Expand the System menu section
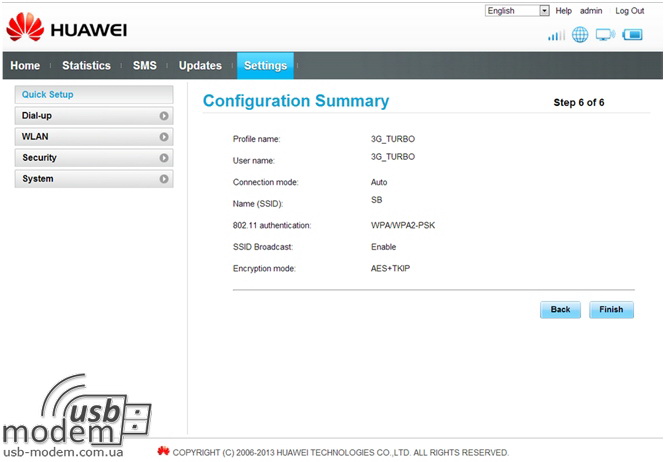 click(x=94, y=179)
